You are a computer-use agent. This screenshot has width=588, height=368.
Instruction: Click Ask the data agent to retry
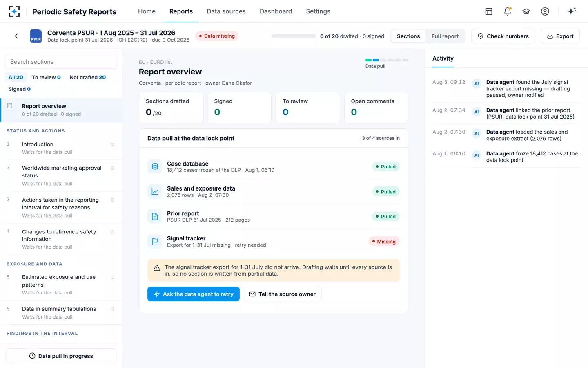point(194,294)
